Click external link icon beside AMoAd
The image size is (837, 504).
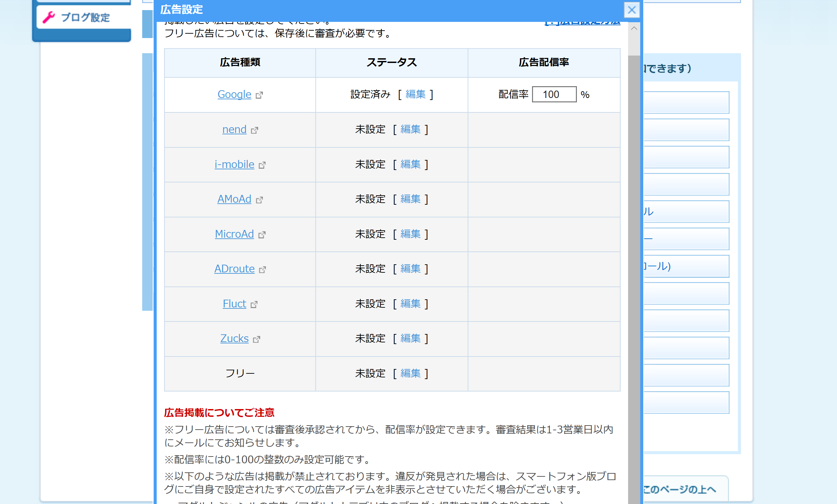259,200
